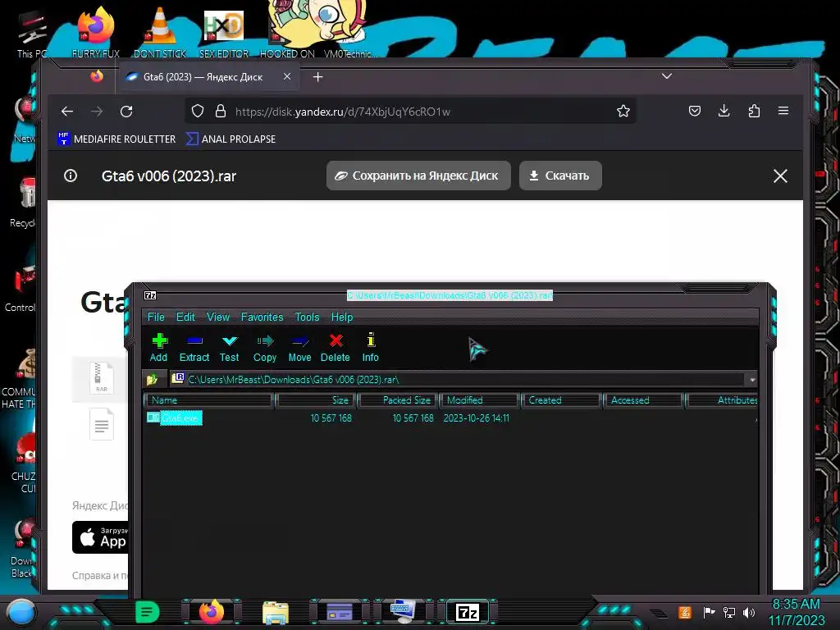Switch to Firefox from the taskbar
Screen dimensions: 840x630
(x=212, y=612)
